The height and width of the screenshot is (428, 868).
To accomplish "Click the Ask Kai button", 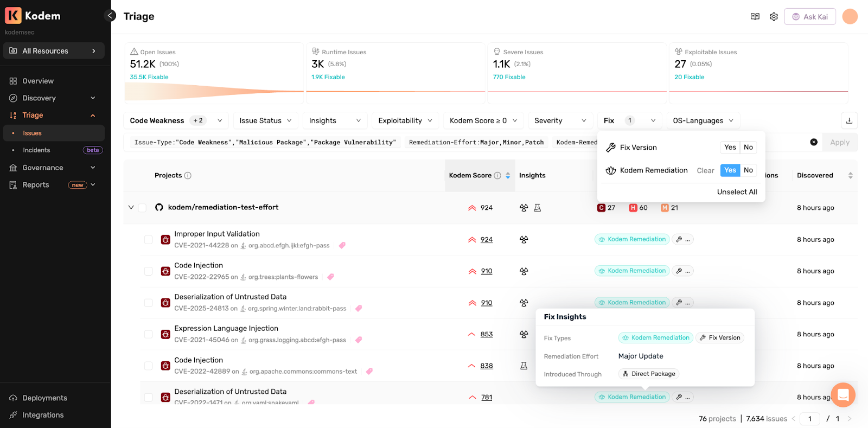I will tap(809, 17).
